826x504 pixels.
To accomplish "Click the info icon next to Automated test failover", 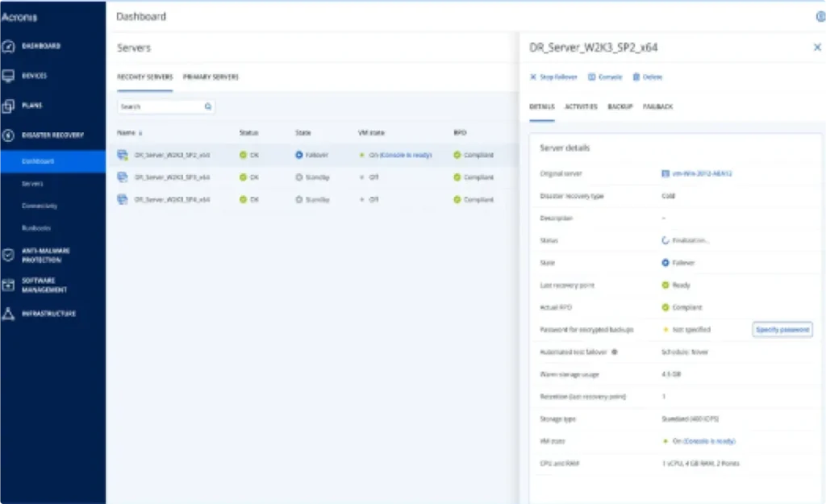I will click(614, 352).
